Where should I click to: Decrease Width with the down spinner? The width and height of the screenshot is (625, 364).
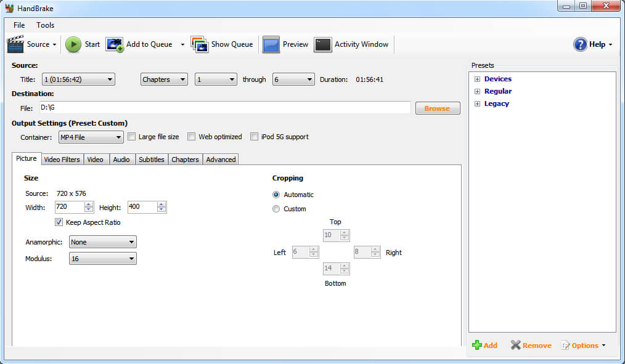89,210
